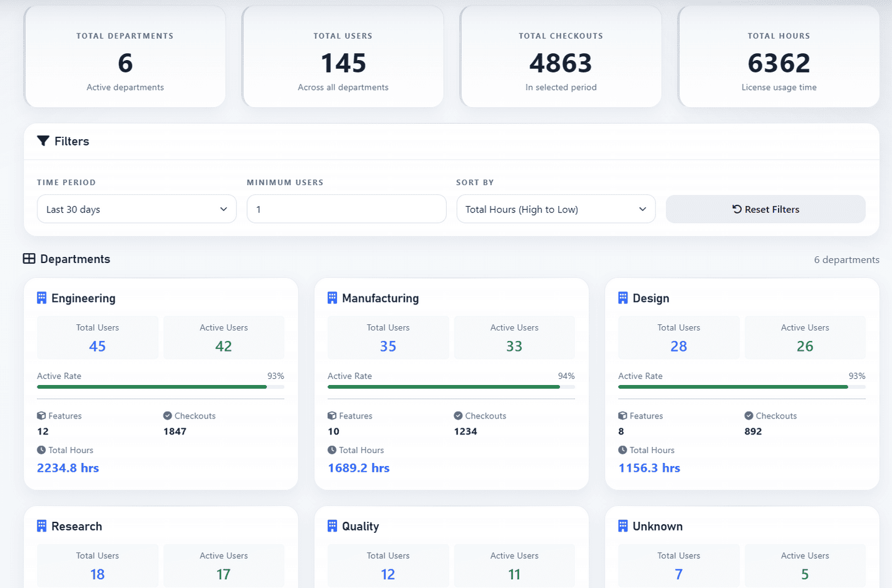Select the Total Hours summary card

(x=779, y=57)
